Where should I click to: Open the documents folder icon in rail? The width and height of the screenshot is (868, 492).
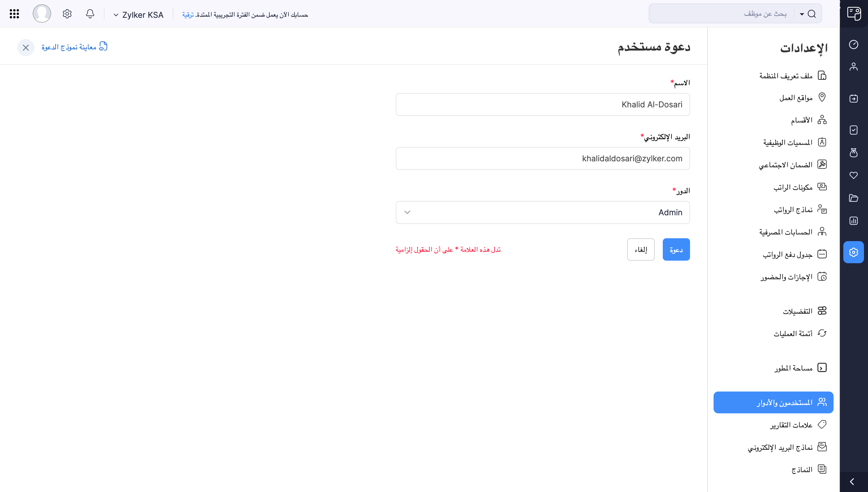pos(853,198)
